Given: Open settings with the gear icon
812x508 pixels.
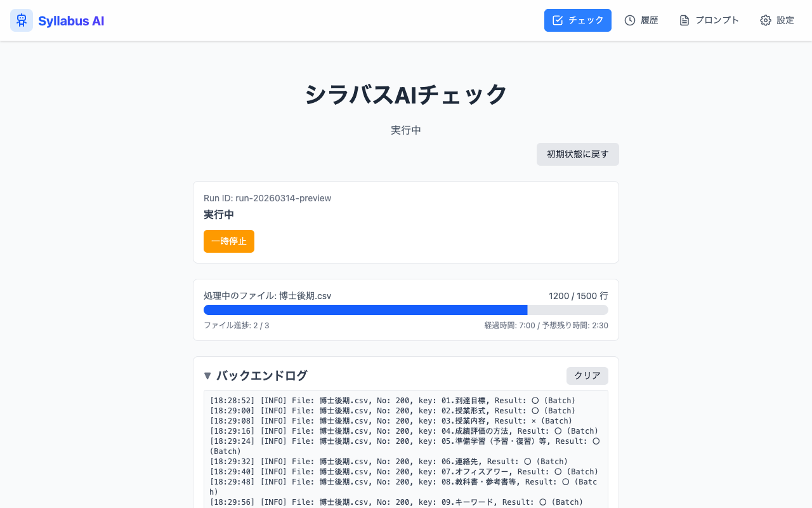Looking at the screenshot, I should click(764, 20).
